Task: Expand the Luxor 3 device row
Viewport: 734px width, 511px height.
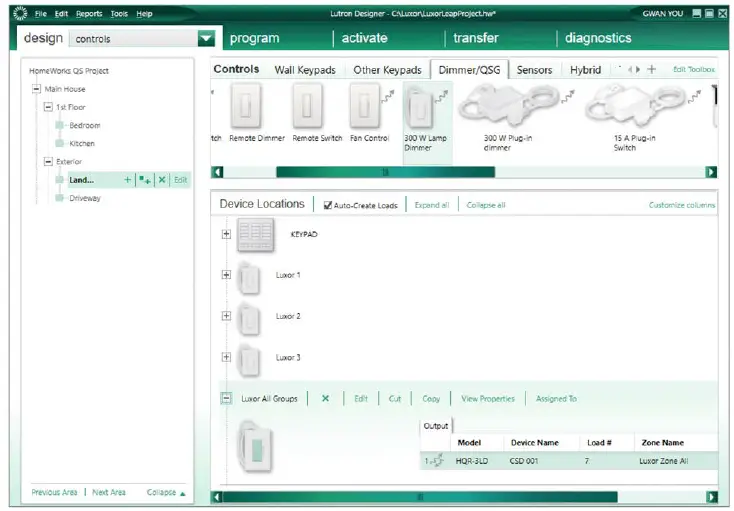Action: [x=226, y=357]
